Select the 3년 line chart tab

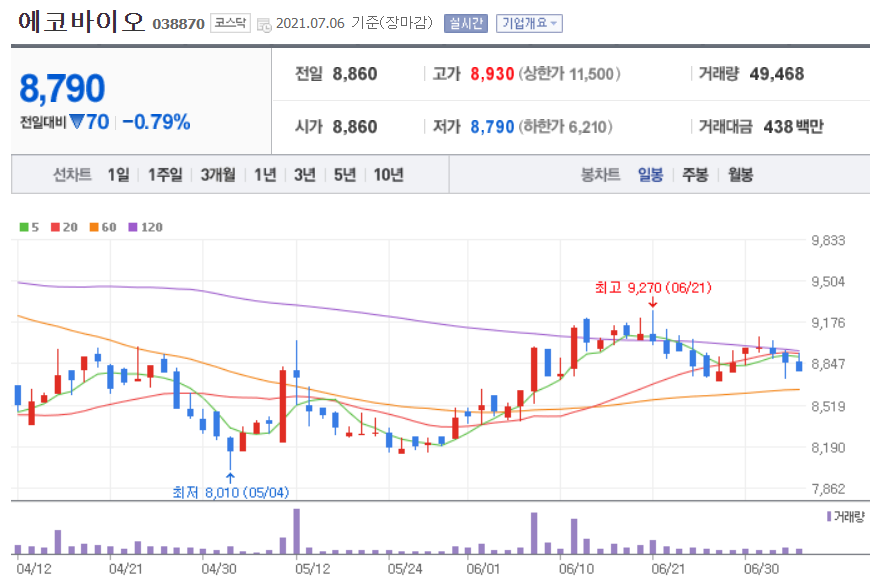pyautogui.click(x=305, y=175)
